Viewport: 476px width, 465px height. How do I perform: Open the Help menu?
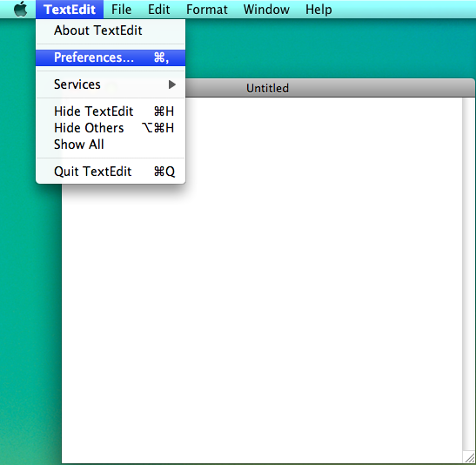pos(318,10)
